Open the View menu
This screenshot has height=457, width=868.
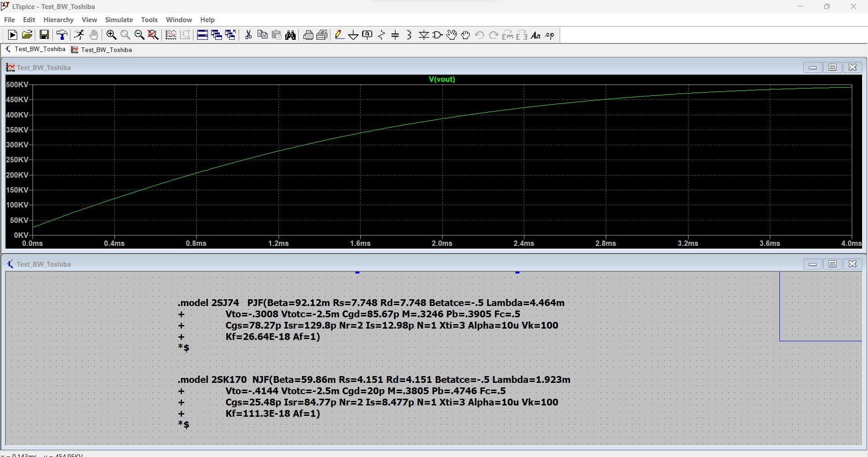point(89,20)
